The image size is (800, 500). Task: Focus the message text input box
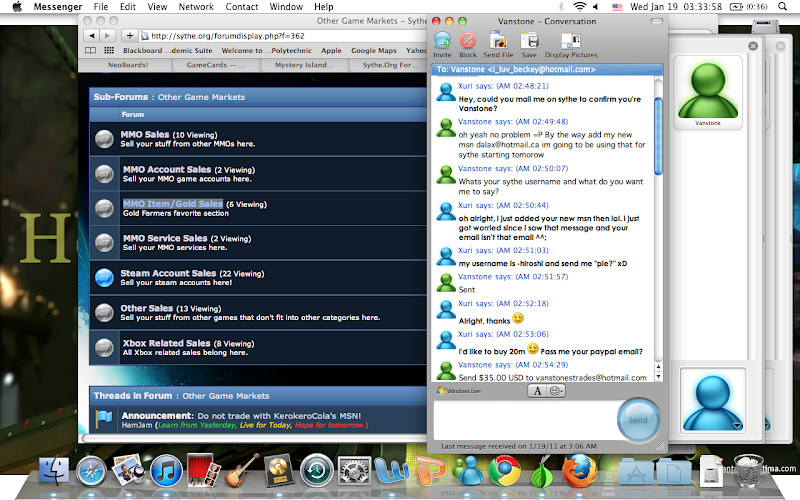[x=526, y=420]
